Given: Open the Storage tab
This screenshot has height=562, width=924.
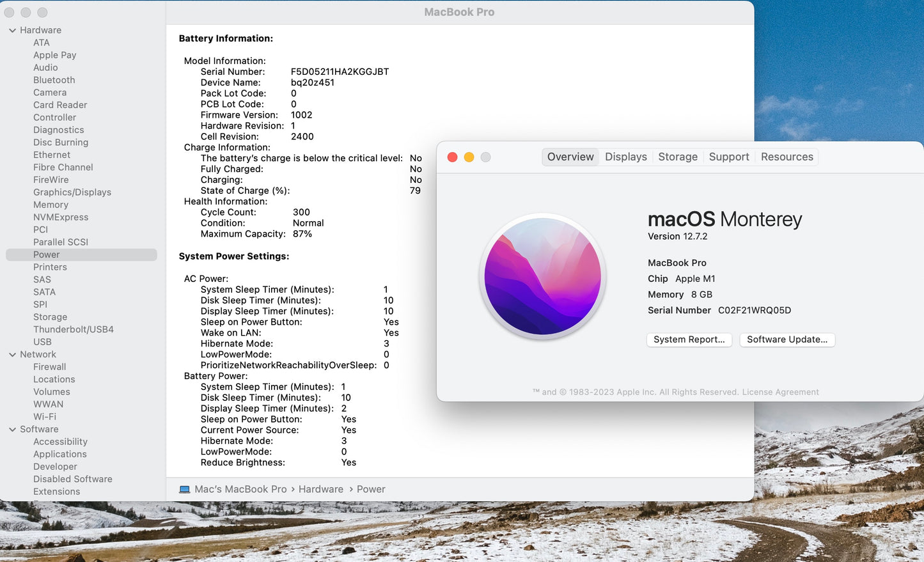Looking at the screenshot, I should click(x=678, y=157).
